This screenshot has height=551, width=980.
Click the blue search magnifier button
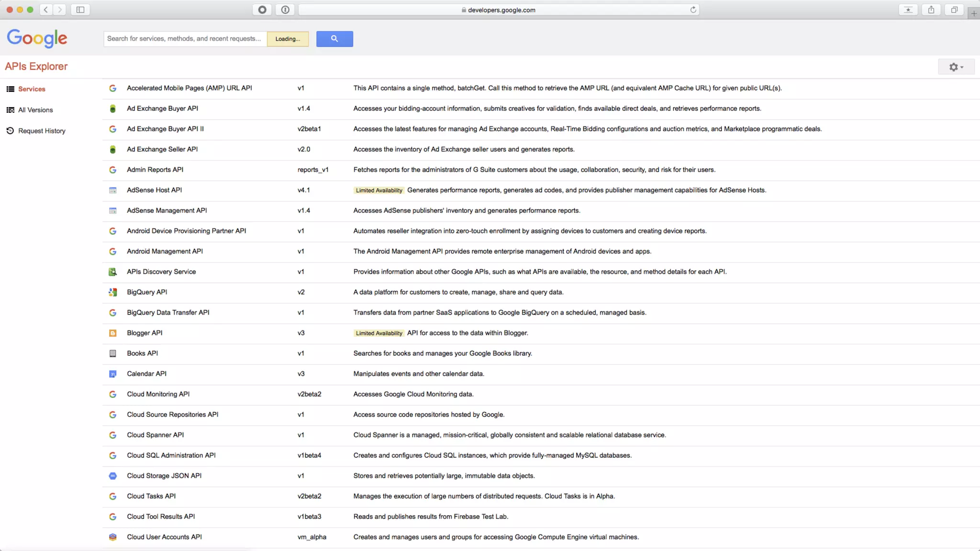[x=334, y=39]
